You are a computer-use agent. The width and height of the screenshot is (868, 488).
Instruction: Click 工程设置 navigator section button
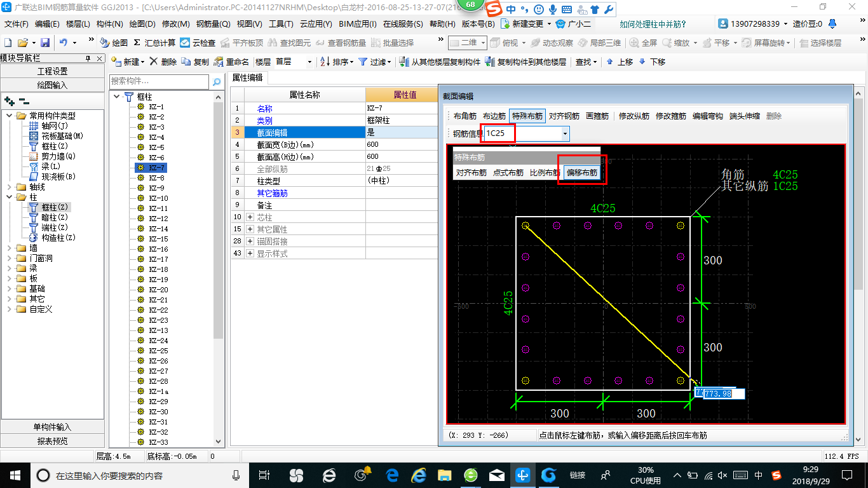[53, 71]
